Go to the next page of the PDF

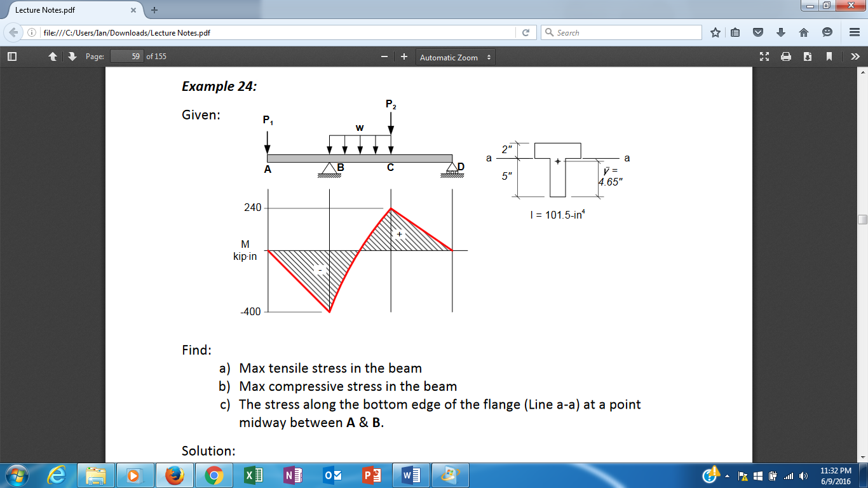click(71, 56)
